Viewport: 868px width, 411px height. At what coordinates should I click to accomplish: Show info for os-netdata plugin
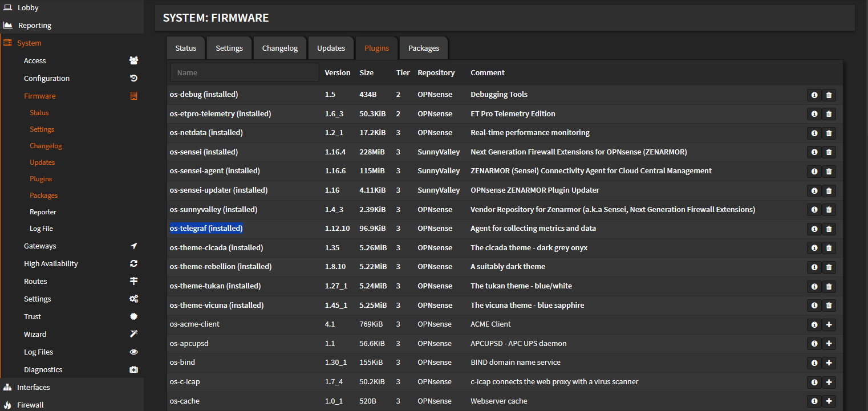click(814, 133)
